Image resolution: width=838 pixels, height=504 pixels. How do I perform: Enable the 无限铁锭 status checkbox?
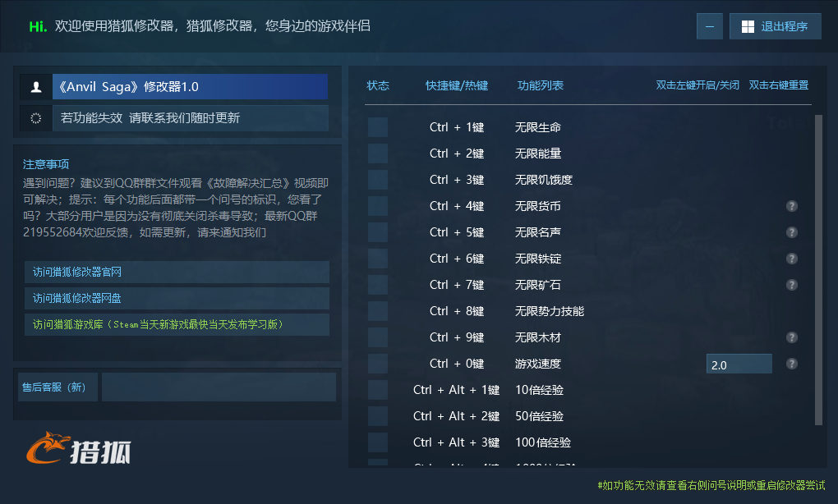[x=378, y=259]
